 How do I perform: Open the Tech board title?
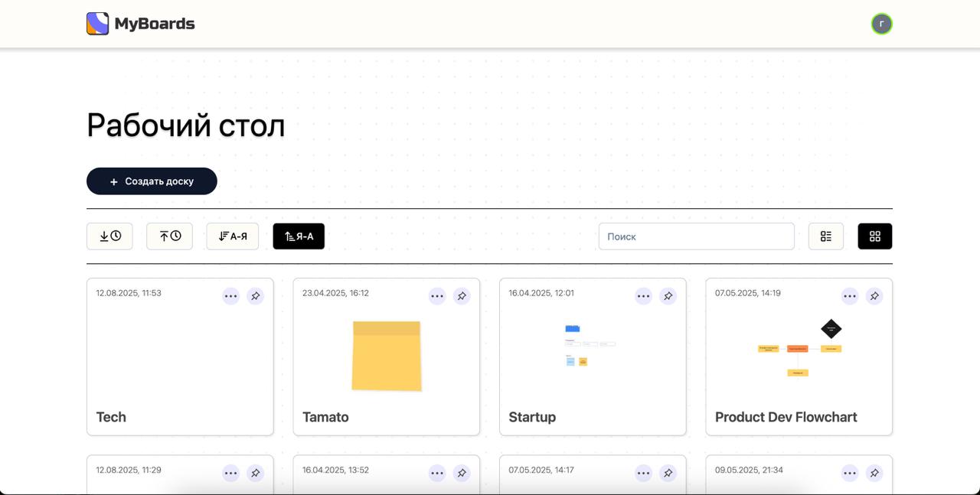click(x=111, y=417)
